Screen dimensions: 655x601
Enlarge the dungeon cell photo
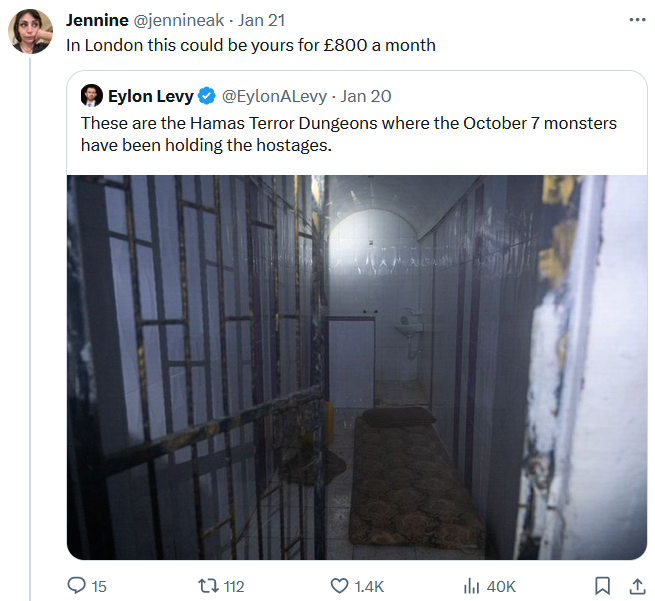coord(357,367)
